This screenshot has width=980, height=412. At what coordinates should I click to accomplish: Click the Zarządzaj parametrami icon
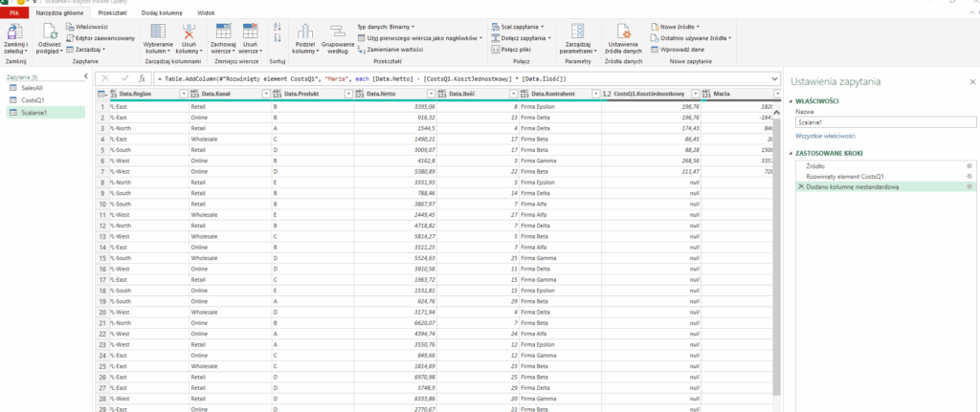point(578,33)
